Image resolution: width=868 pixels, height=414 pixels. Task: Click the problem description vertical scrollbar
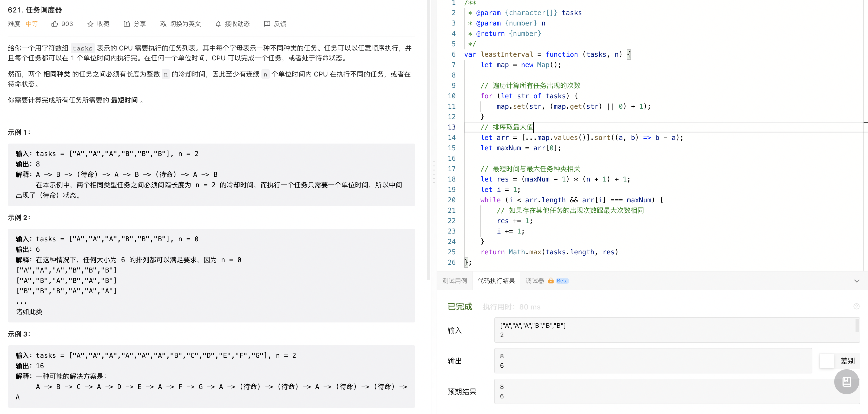click(x=428, y=140)
